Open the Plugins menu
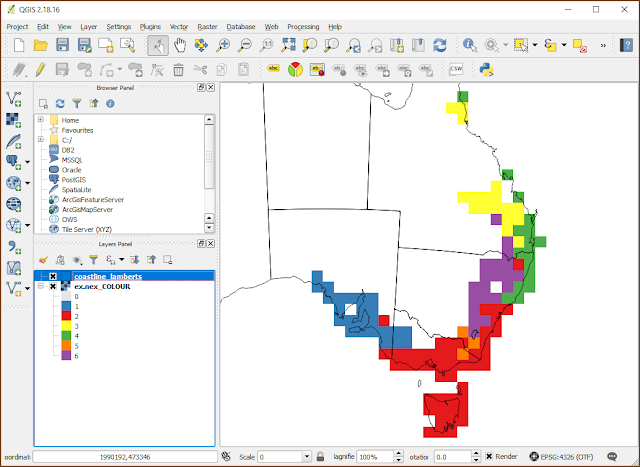 [x=150, y=27]
